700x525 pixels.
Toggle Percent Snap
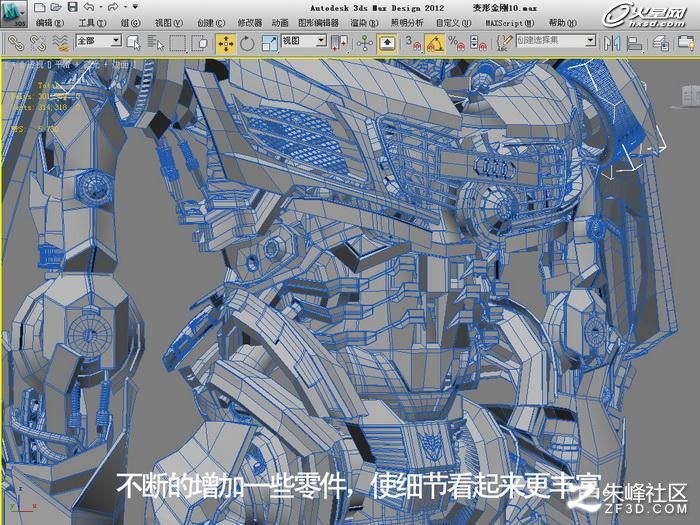[x=456, y=43]
